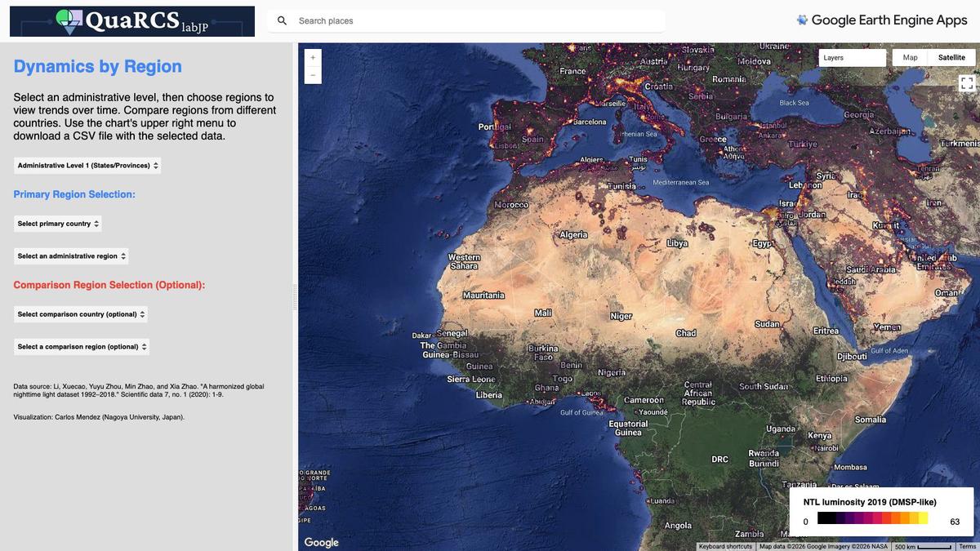This screenshot has height=551, width=980.
Task: Click the Keyboard shortcuts link
Action: point(726,546)
